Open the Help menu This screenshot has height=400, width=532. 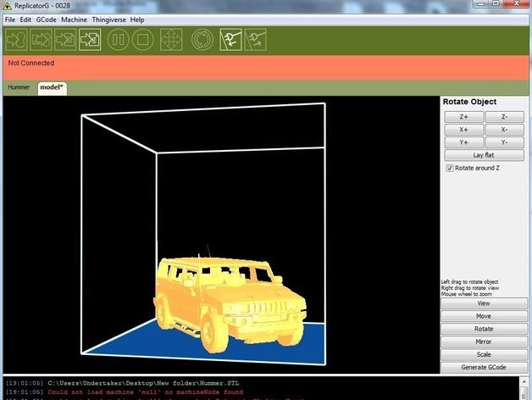point(137,19)
